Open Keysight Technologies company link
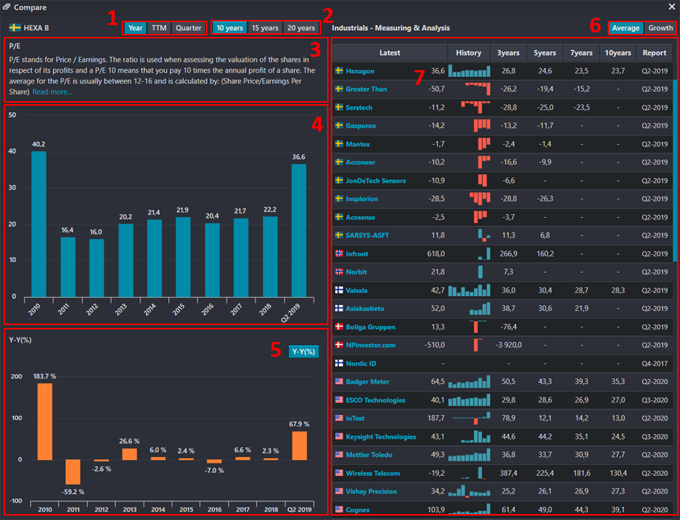 click(380, 436)
